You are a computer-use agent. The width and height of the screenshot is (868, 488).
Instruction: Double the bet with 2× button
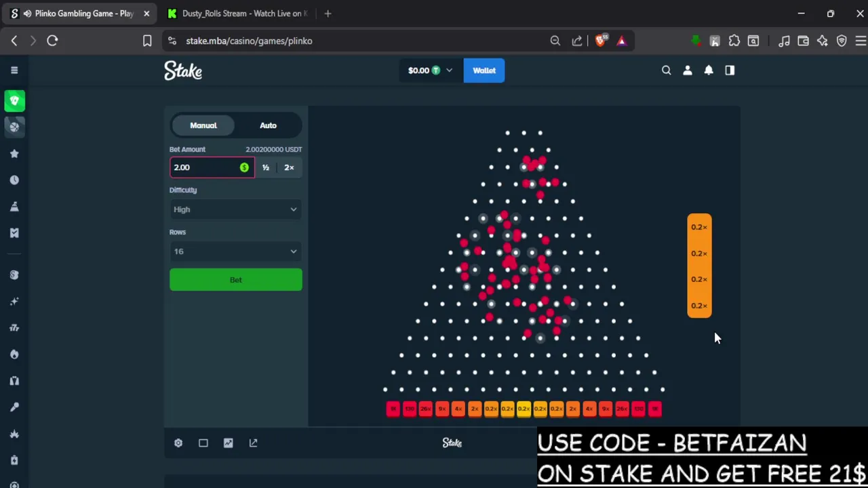pos(290,167)
